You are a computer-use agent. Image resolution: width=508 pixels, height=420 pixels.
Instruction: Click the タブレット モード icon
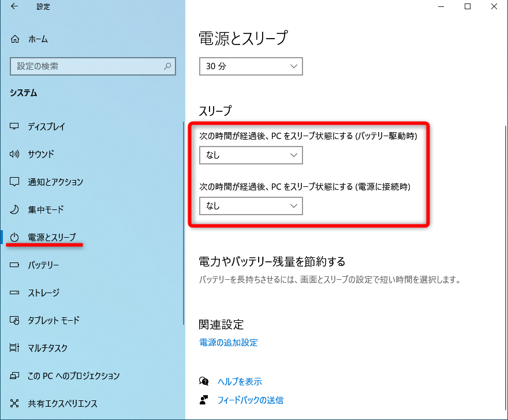(x=14, y=320)
